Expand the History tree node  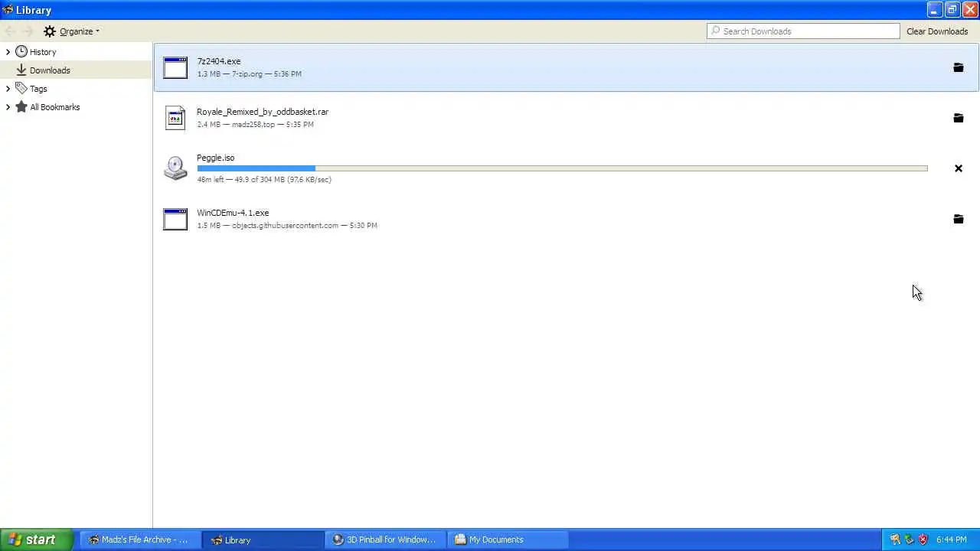8,52
